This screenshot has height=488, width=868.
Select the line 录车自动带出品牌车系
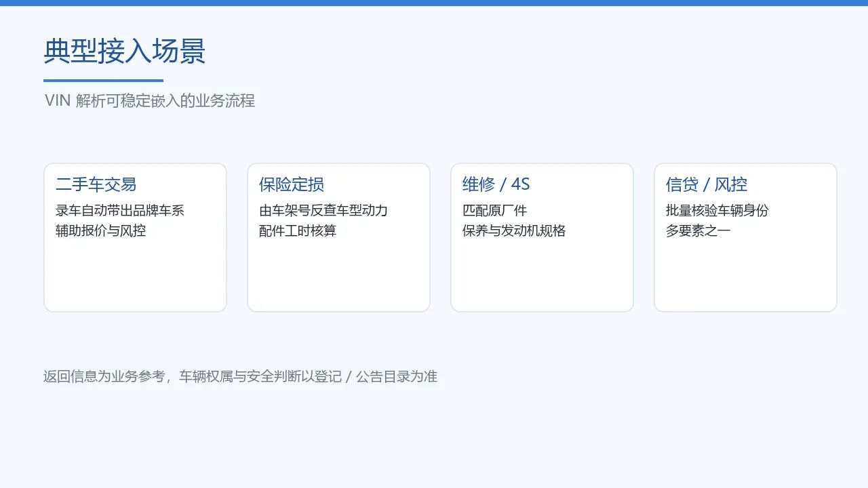(120, 211)
